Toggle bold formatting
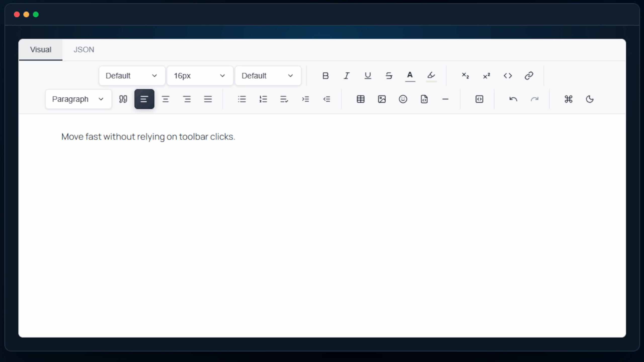 pos(325,75)
